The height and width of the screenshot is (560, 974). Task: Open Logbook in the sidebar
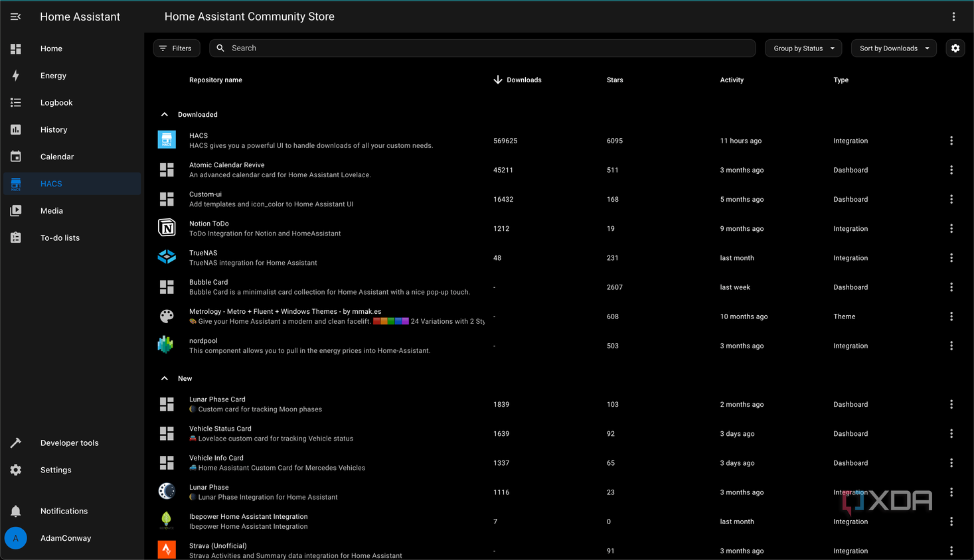(x=72, y=103)
